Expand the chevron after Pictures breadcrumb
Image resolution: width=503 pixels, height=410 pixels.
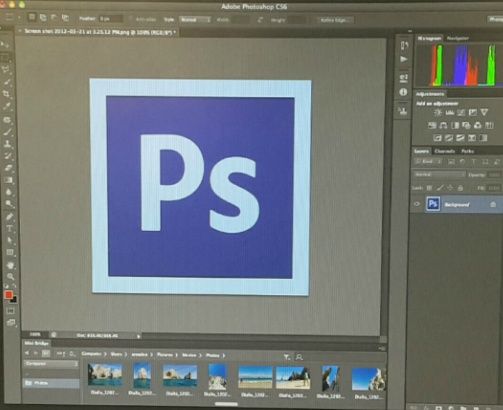[177, 355]
